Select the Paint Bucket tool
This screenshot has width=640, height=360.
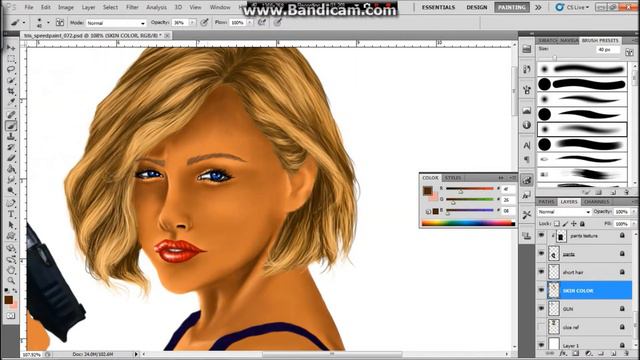pyautogui.click(x=11, y=169)
